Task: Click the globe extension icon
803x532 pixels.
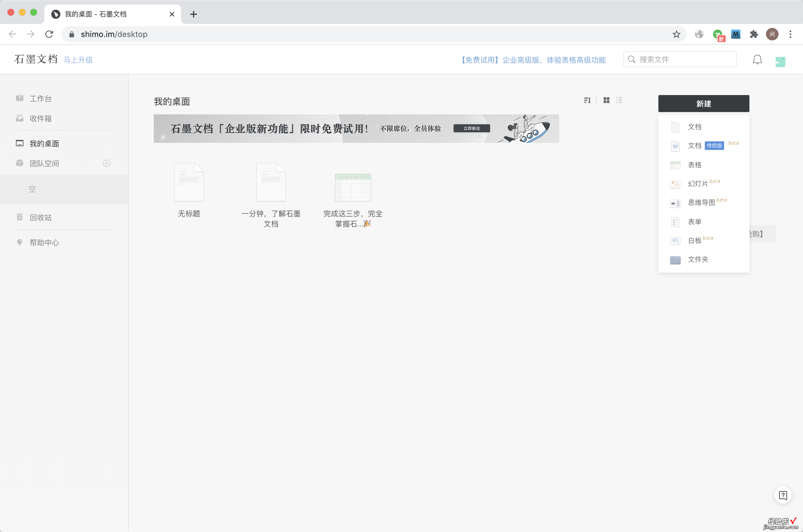Action: coord(699,34)
